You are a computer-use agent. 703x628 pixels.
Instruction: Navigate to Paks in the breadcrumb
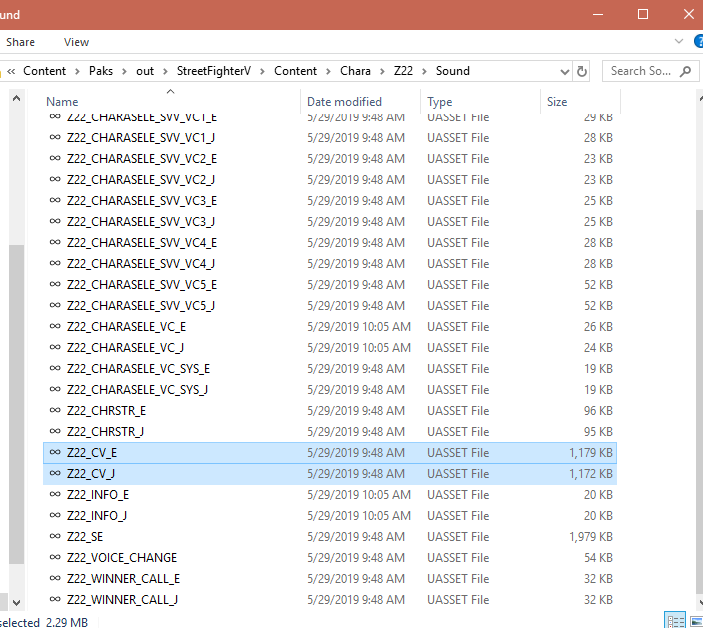click(x=101, y=71)
